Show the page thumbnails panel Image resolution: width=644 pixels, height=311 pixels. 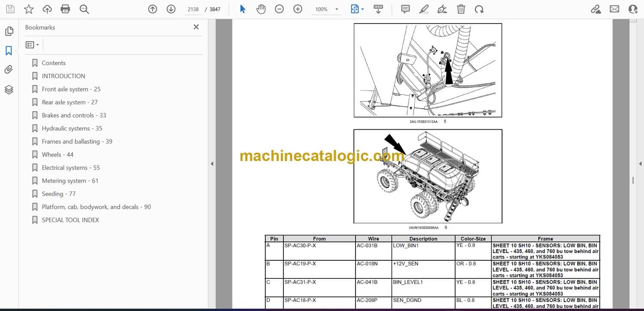[x=9, y=31]
